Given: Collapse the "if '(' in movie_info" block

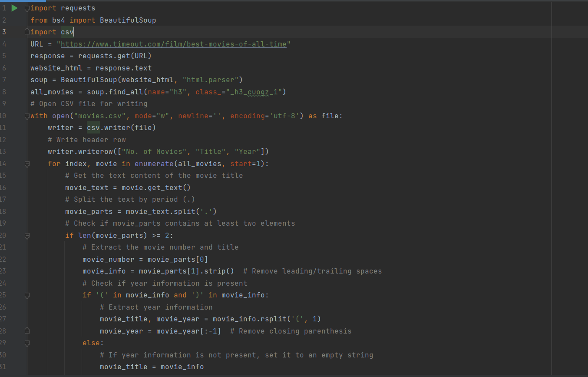Looking at the screenshot, I should click(27, 295).
